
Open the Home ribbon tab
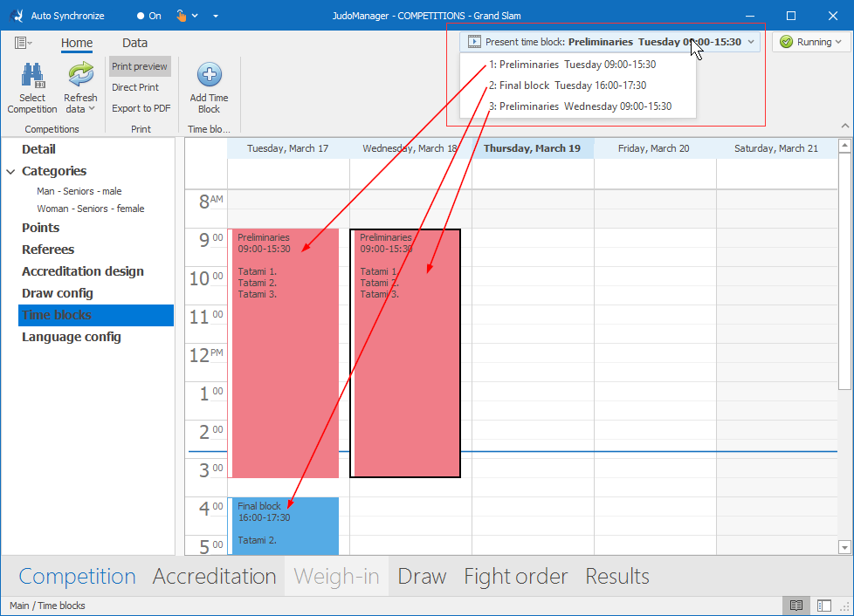[77, 43]
